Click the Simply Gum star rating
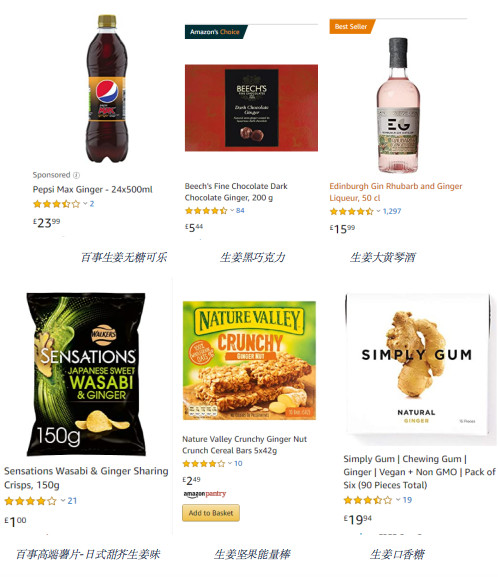Image resolution: width=498 pixels, height=577 pixels. pyautogui.click(x=367, y=500)
